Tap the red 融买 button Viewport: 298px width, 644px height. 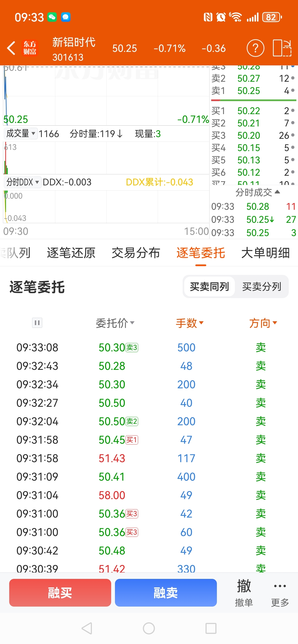click(60, 593)
